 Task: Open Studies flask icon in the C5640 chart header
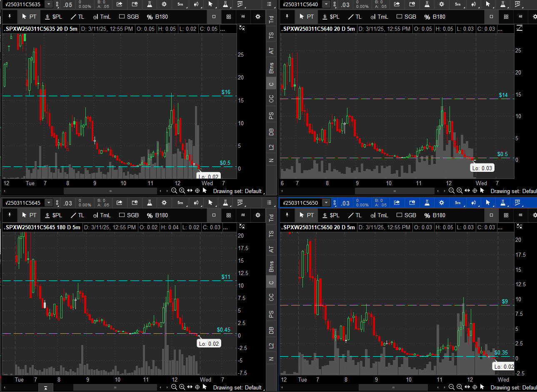pos(427,4)
